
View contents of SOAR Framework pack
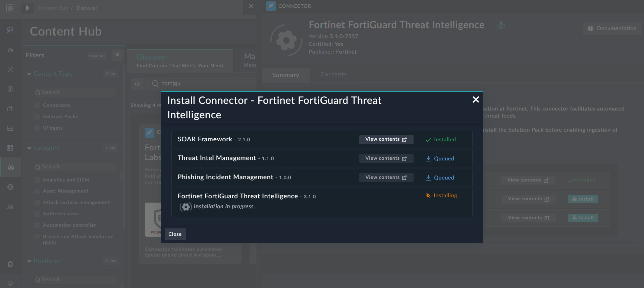[386, 139]
